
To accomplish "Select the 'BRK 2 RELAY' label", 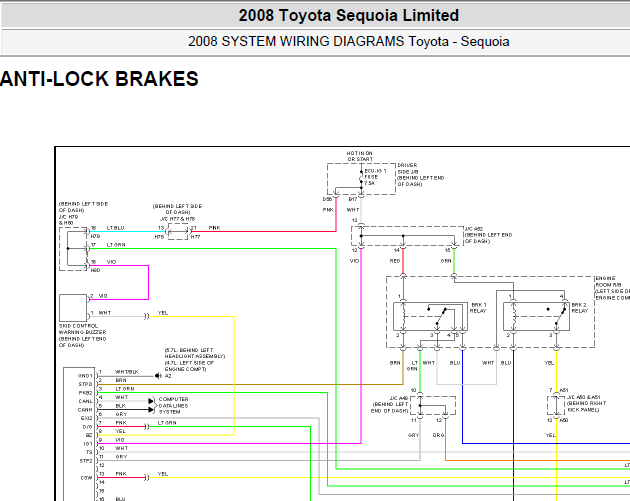I will click(579, 308).
